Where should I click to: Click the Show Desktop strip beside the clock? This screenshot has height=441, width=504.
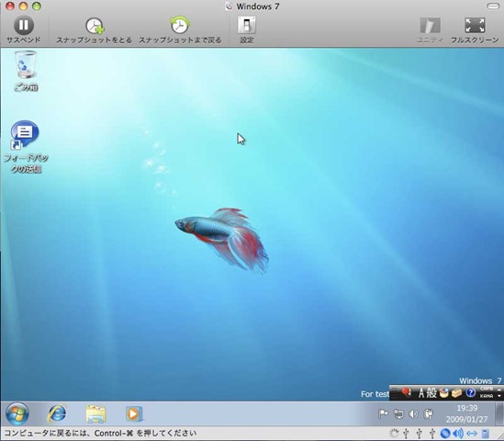(499, 413)
